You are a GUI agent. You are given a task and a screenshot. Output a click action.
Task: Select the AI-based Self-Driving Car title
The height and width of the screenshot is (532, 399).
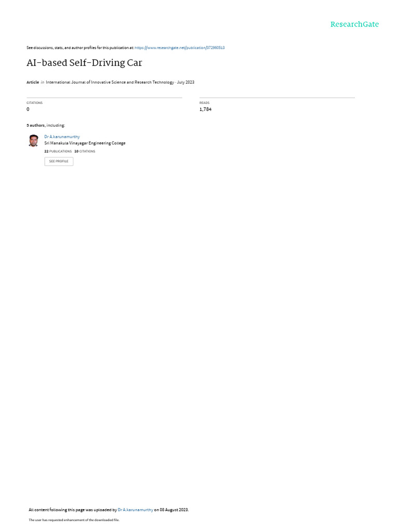[x=84, y=63]
